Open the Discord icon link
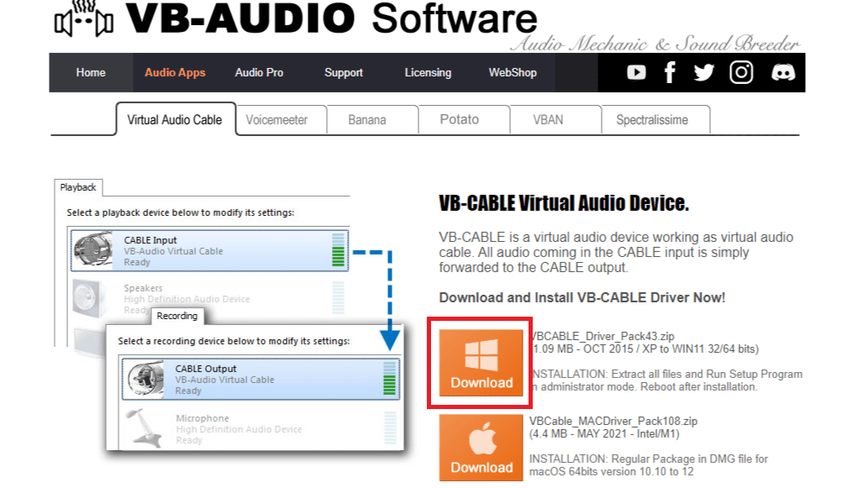The image size is (868, 488). 783,73
